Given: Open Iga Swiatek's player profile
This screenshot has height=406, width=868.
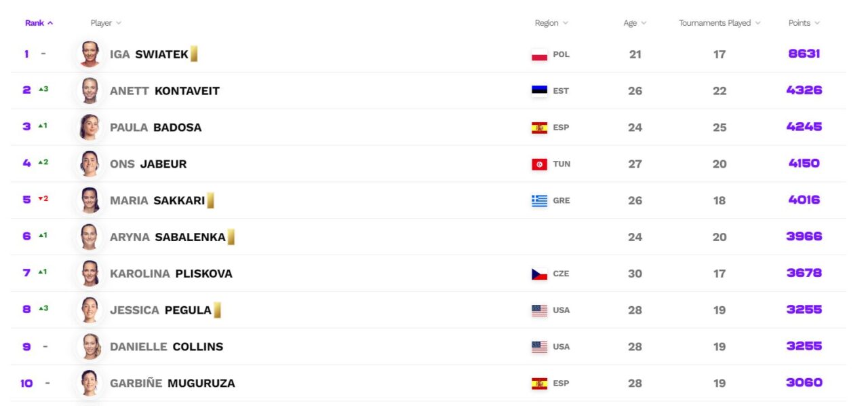Looking at the screenshot, I should pos(149,54).
